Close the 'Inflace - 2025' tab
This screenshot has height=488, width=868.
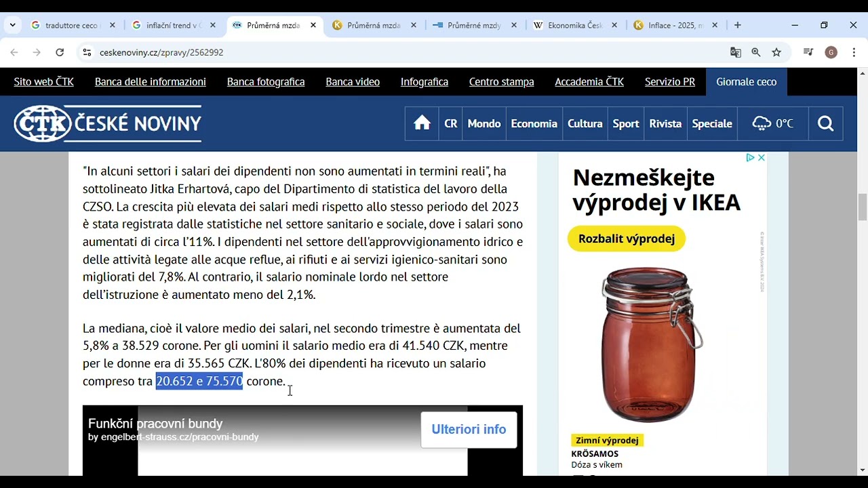715,25
